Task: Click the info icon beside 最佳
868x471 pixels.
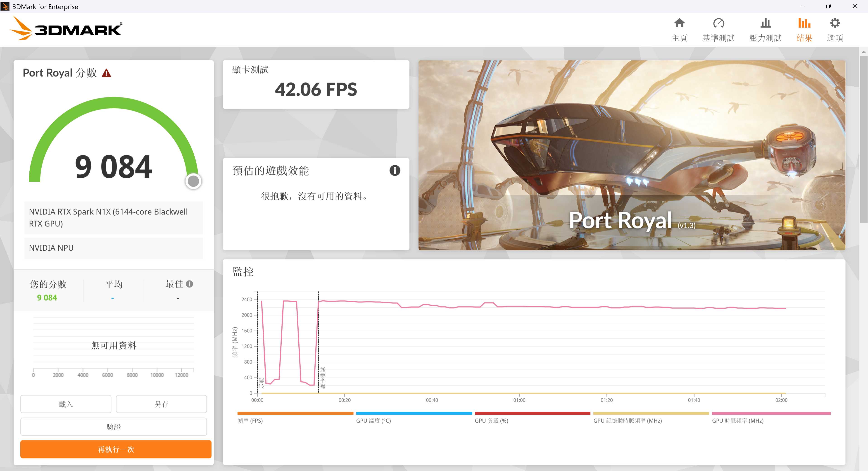Action: (189, 284)
